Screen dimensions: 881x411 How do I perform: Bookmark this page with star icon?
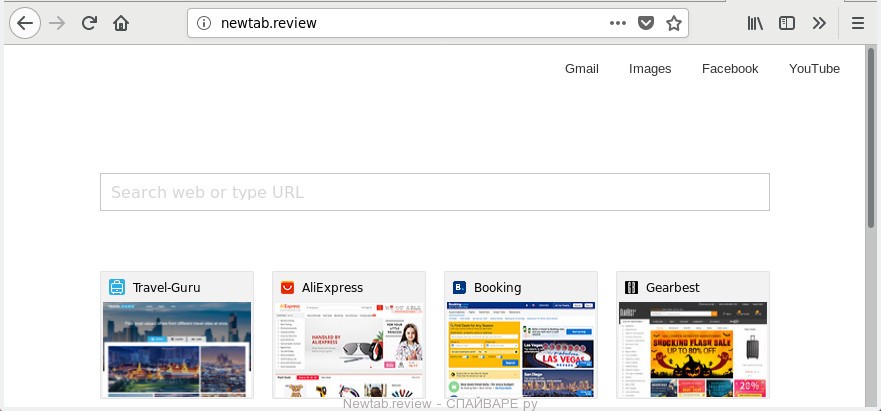pos(674,23)
